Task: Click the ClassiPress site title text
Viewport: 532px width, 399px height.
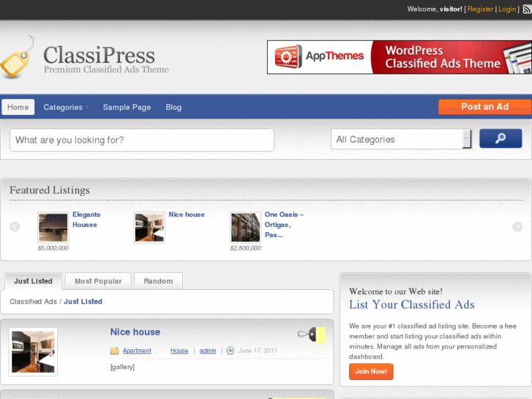Action: (x=99, y=55)
